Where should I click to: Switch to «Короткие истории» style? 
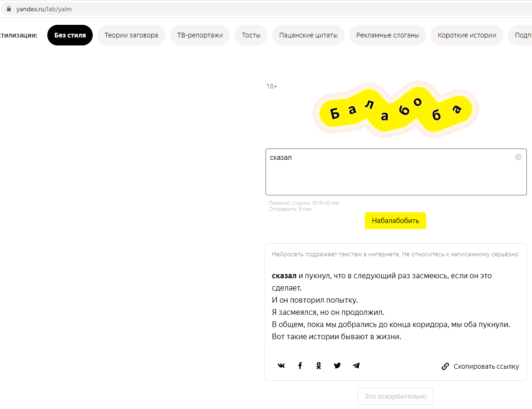467,35
